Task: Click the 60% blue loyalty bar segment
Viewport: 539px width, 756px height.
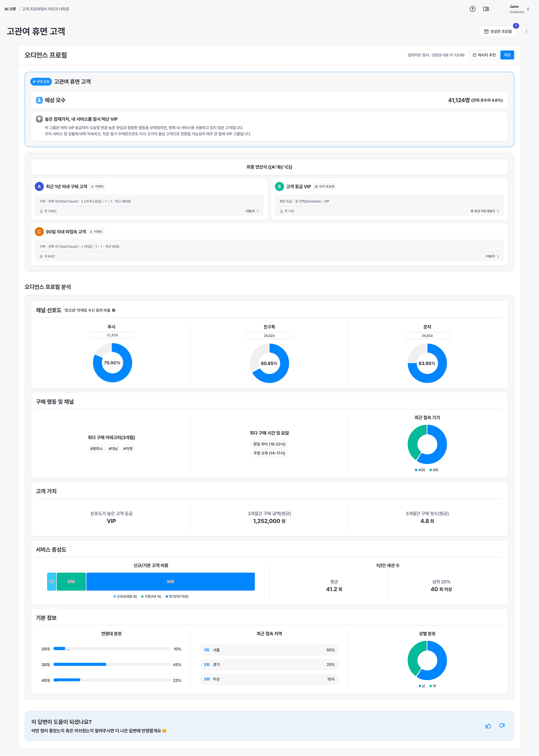Action: (x=171, y=581)
